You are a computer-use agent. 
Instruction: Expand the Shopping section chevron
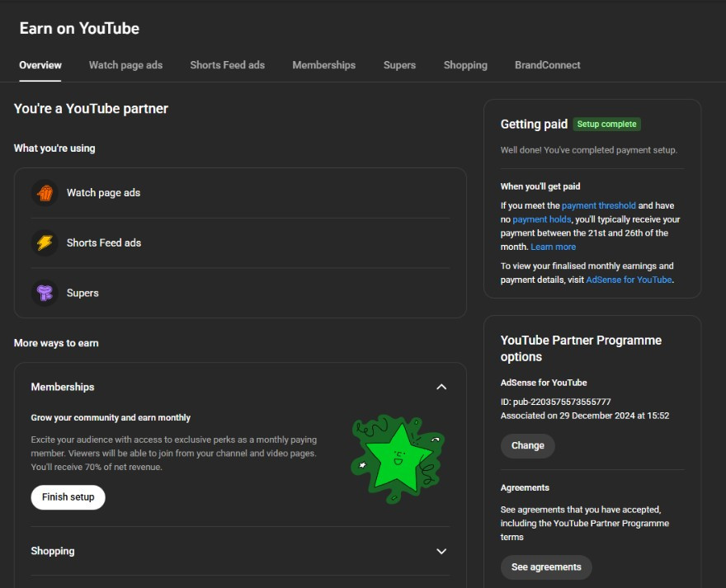click(441, 551)
